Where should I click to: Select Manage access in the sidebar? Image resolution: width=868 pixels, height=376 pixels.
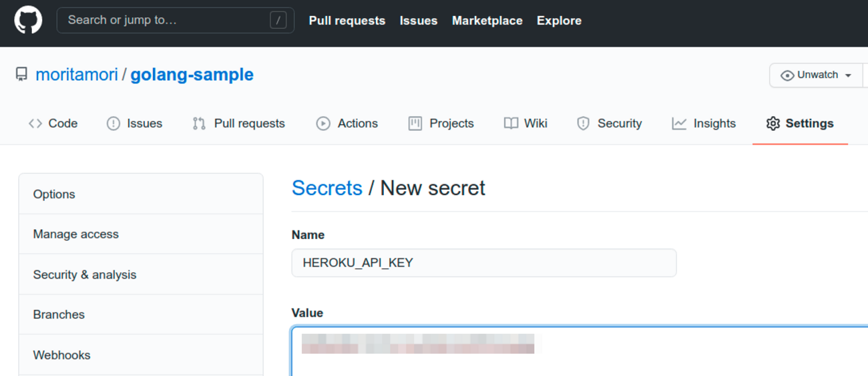coord(75,234)
